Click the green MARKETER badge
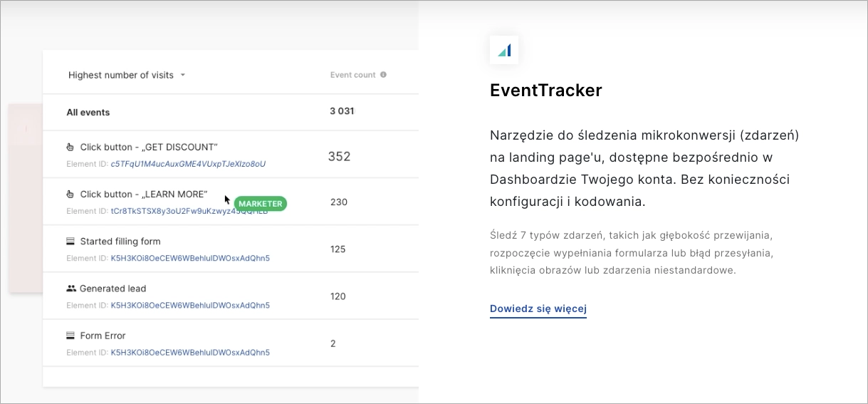The height and width of the screenshot is (404, 868). pyautogui.click(x=260, y=204)
